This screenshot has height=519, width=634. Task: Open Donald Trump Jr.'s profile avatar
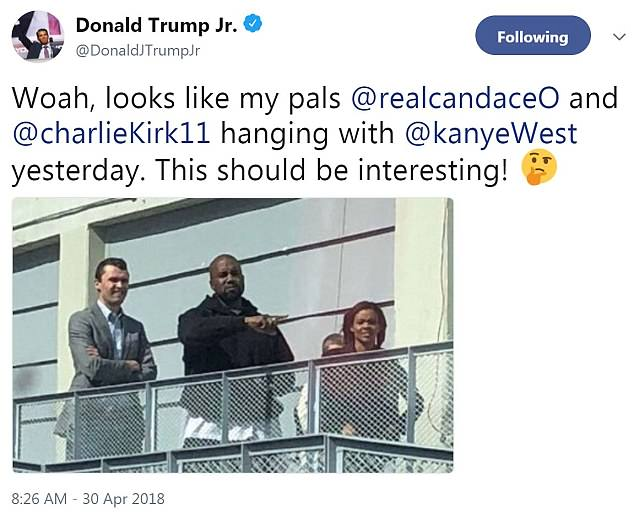click(x=37, y=37)
